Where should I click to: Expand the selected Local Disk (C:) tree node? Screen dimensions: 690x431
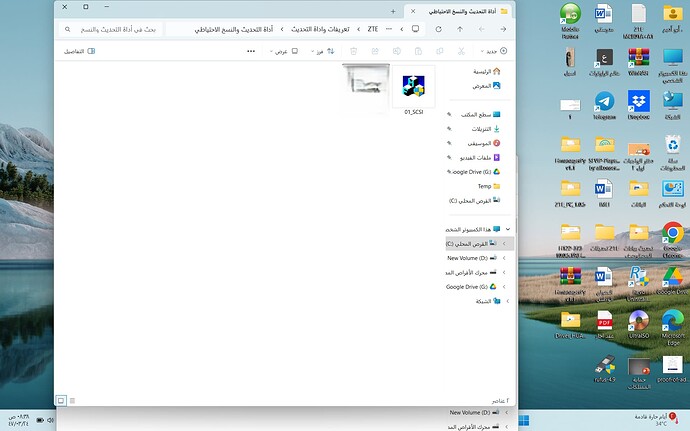coord(504,243)
